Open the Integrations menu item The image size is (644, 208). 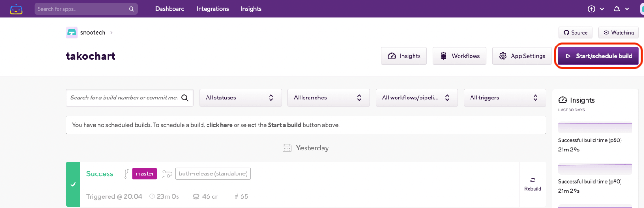pyautogui.click(x=213, y=9)
